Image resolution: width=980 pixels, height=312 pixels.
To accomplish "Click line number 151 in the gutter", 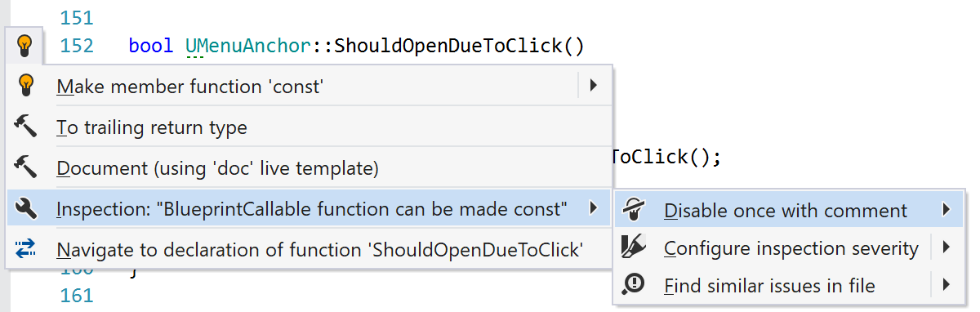I will click(x=77, y=17).
